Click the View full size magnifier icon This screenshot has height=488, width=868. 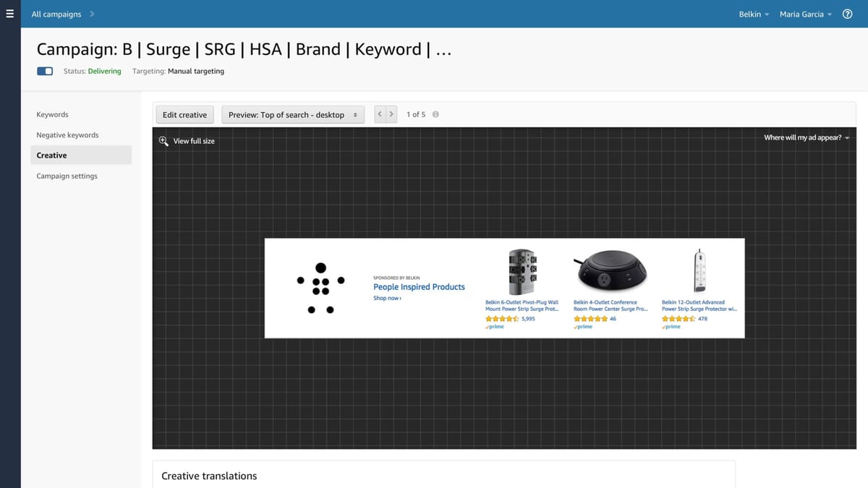pos(163,140)
